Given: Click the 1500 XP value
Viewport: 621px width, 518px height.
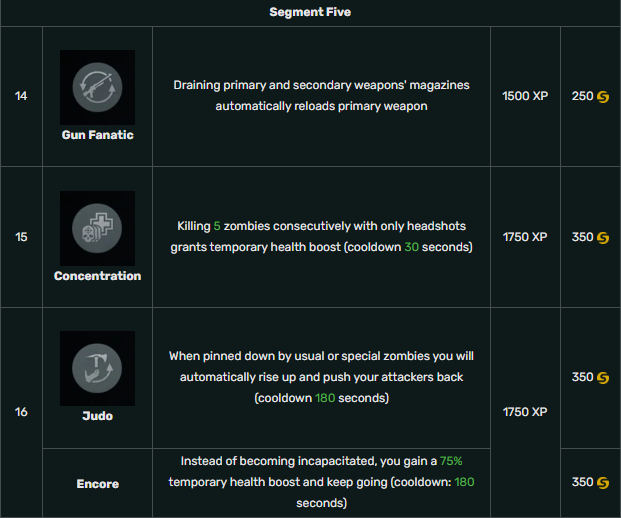Looking at the screenshot, I should click(525, 96).
